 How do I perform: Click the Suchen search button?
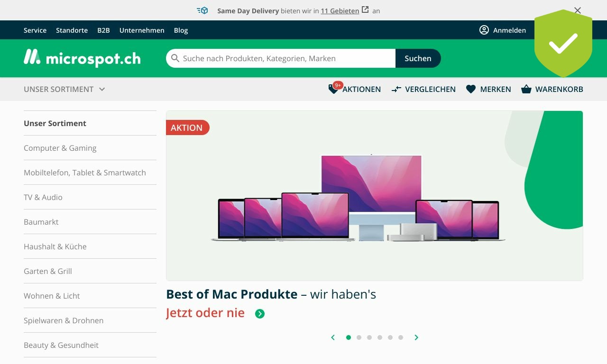pyautogui.click(x=418, y=58)
